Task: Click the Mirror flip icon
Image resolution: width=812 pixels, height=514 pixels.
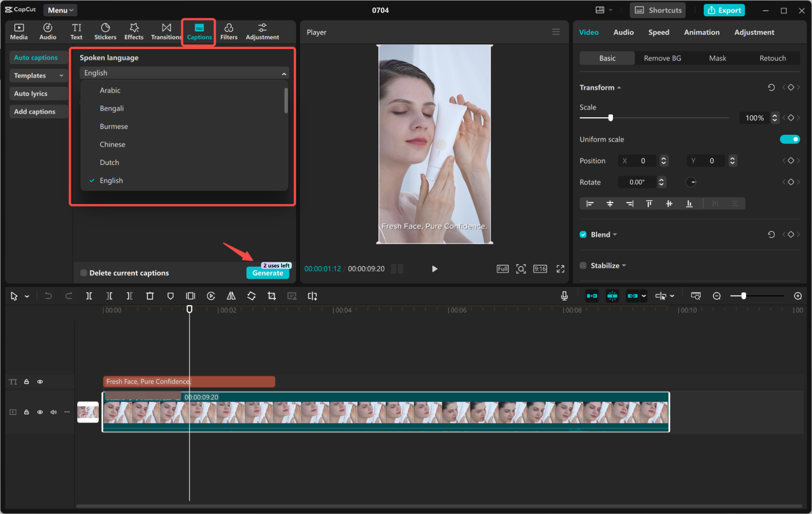Action: pos(231,296)
